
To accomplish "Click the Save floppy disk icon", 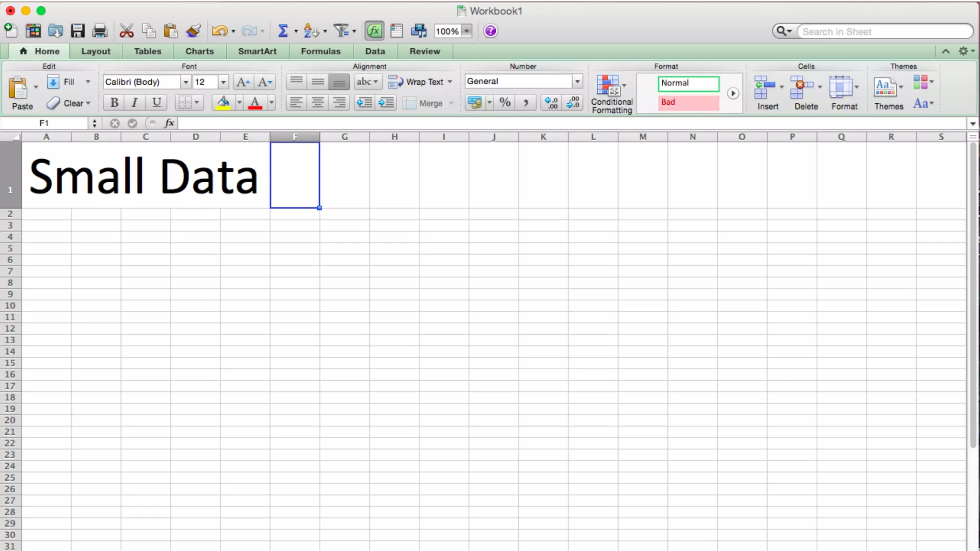I will pos(78,31).
